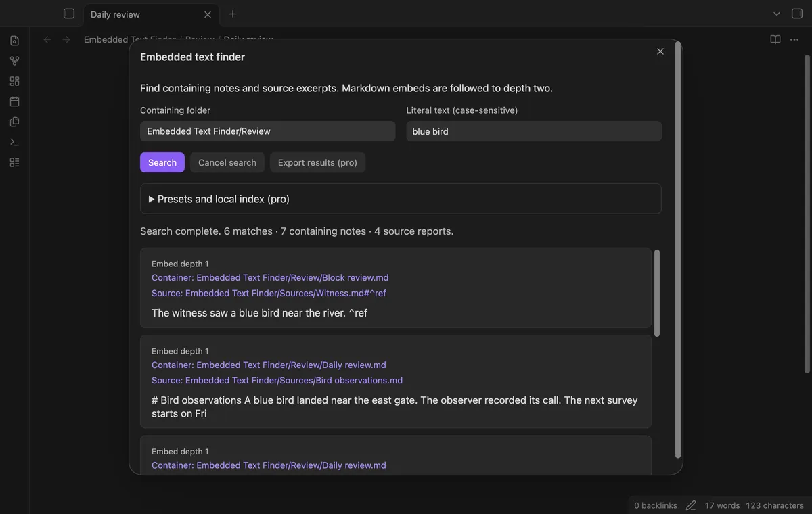Open canvas ribbon icon
Image resolution: width=812 pixels, height=514 pixels.
pos(15,81)
